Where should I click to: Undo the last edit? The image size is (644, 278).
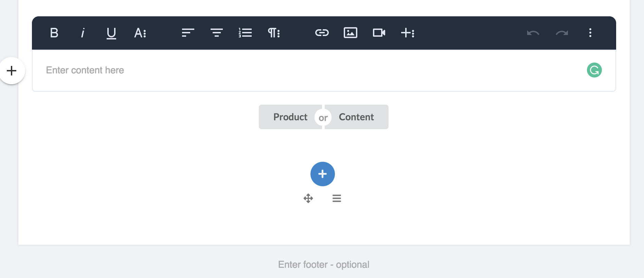tap(533, 33)
